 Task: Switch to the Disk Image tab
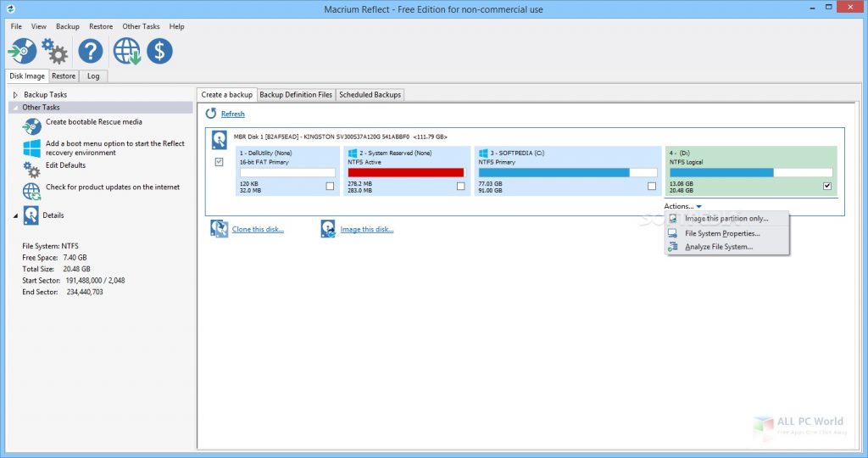point(27,75)
